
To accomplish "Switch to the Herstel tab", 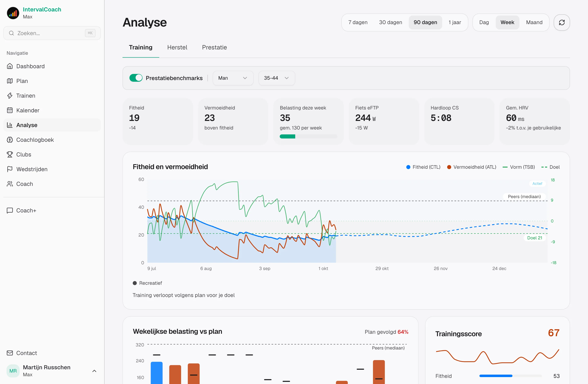I will [x=177, y=47].
